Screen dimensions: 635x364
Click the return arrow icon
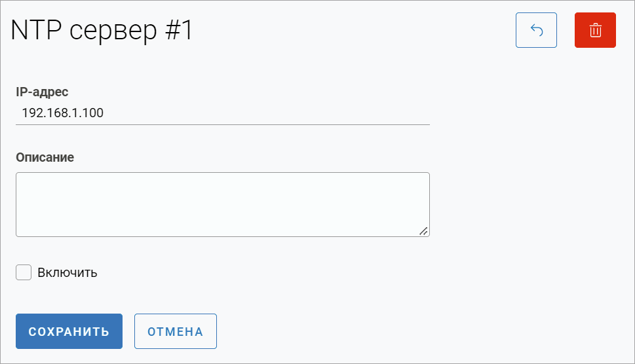(x=536, y=30)
